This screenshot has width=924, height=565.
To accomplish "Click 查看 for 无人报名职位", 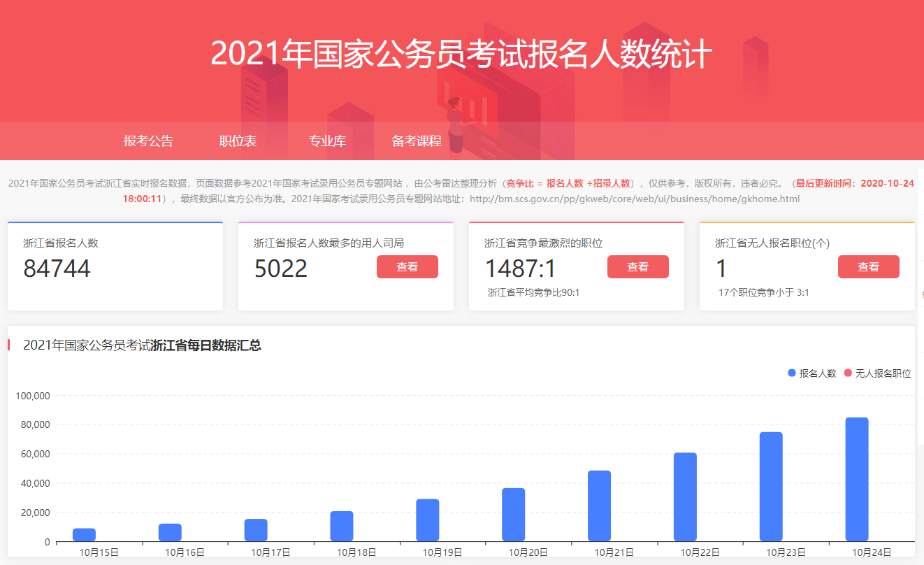I will [869, 267].
